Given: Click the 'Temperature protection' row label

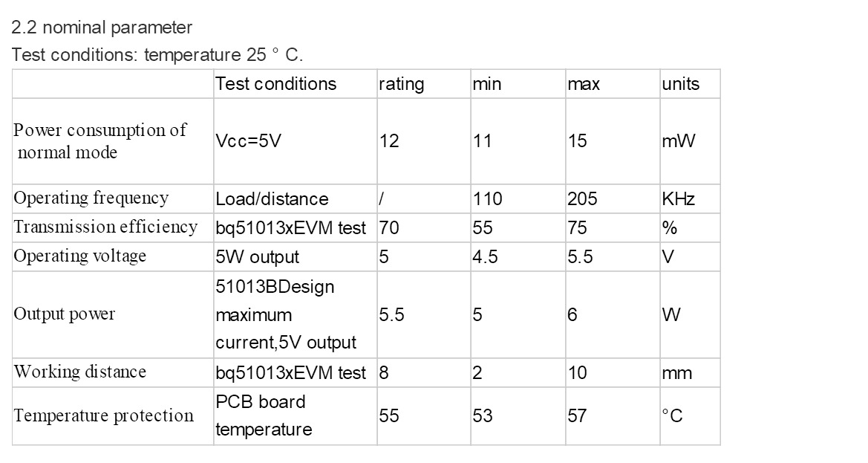Looking at the screenshot, I should click(x=113, y=415).
